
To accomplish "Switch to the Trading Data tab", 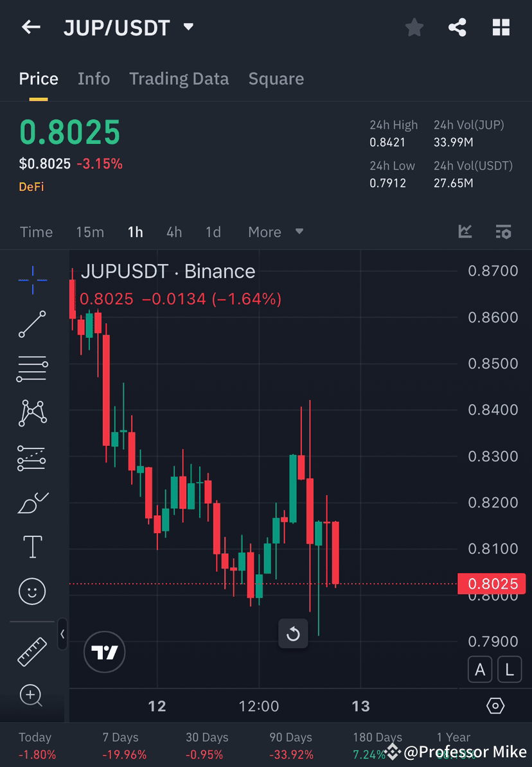I will coord(179,78).
